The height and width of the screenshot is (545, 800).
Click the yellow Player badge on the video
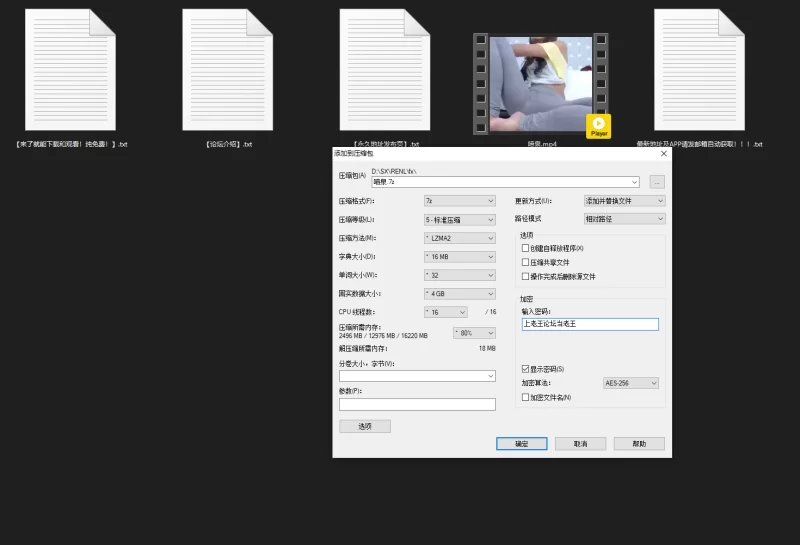pyautogui.click(x=598, y=126)
